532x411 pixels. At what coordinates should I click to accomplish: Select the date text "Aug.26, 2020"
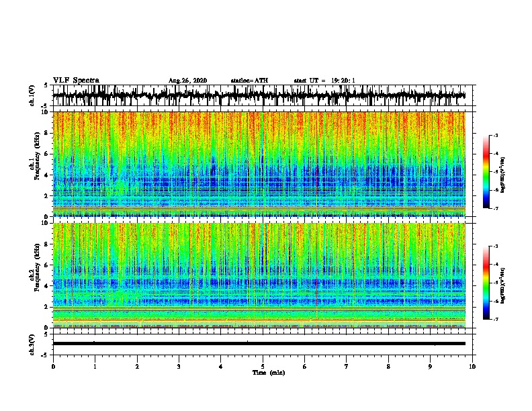point(187,81)
